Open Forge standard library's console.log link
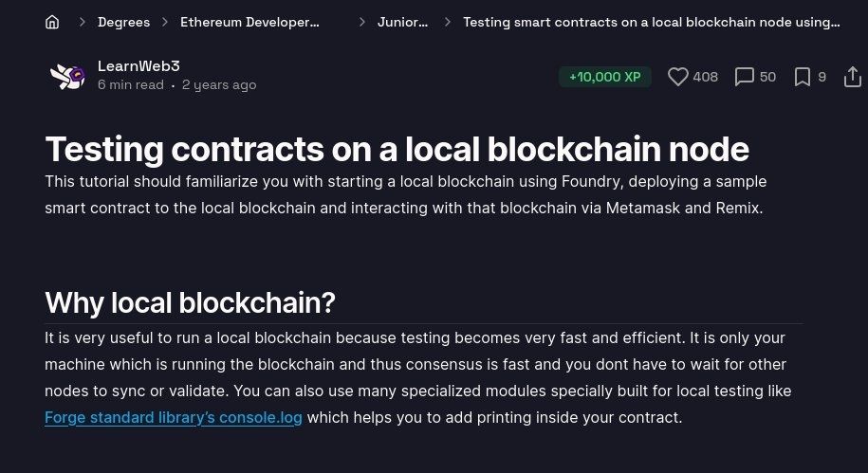Viewport: 868px width, 473px height. click(174, 417)
